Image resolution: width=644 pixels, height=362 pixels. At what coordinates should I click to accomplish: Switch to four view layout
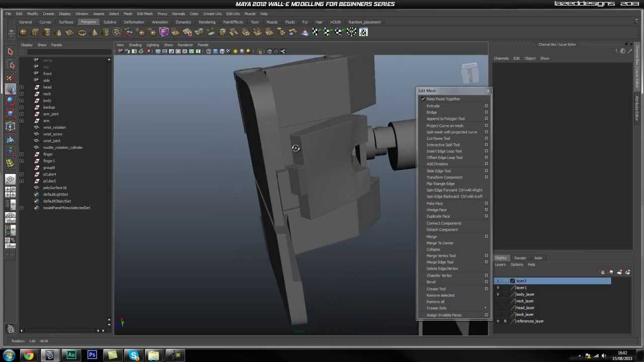coord(11,193)
